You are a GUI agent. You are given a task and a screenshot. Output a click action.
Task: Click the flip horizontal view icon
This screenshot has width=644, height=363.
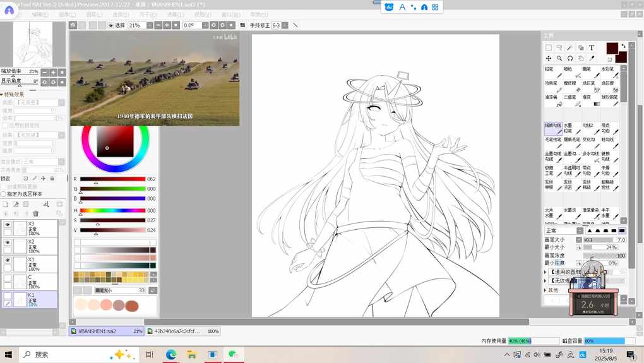(242, 25)
